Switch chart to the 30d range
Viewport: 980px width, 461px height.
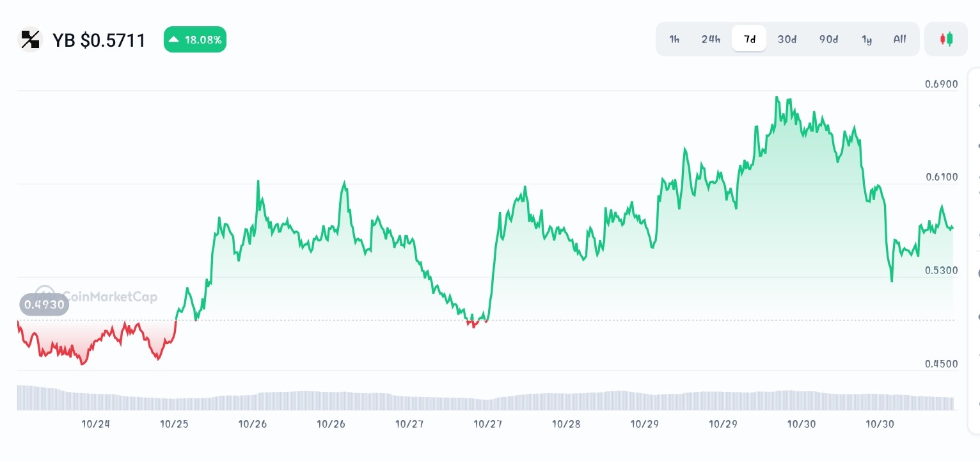coord(787,39)
